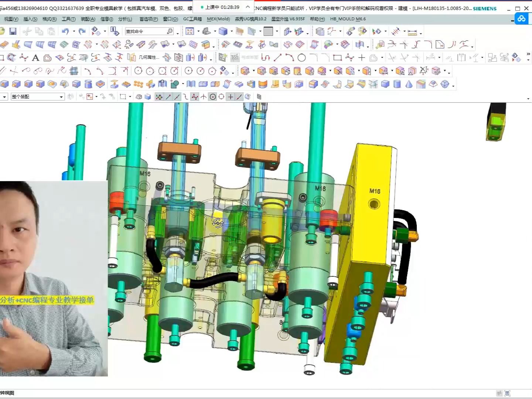Click the Circle sketch tool icon
The image size is (532, 399).
(x=302, y=58)
